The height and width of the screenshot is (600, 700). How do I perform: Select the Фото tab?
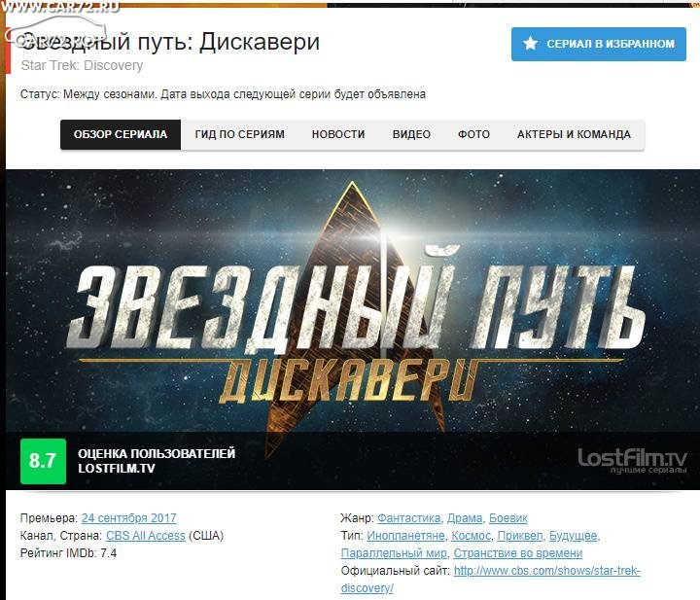474,134
